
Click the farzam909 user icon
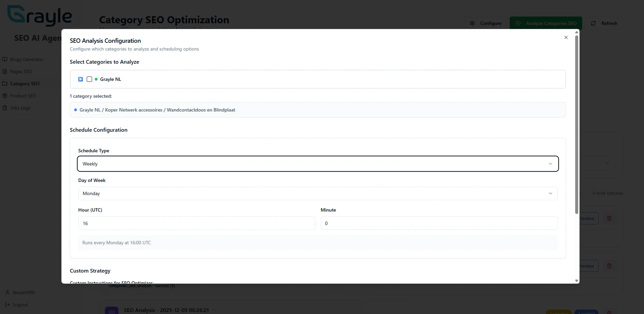pos(7,292)
